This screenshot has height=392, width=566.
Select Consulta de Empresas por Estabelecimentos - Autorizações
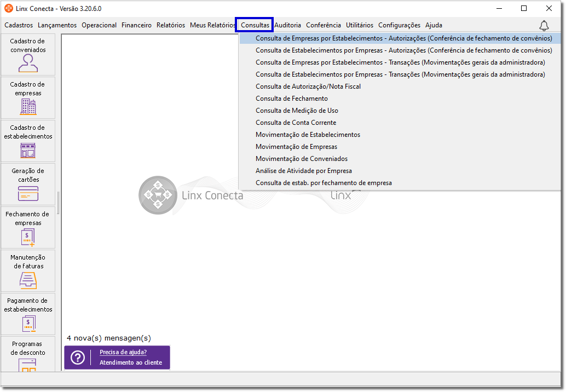point(400,38)
